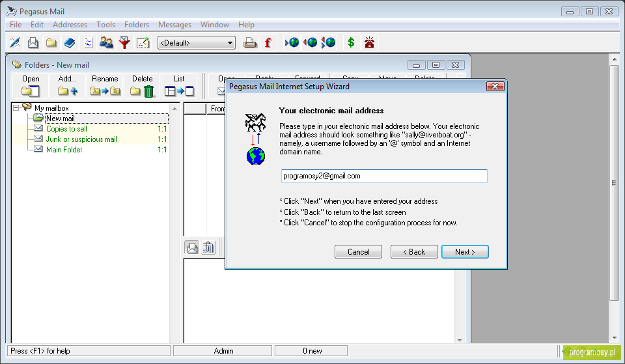Image resolution: width=625 pixels, height=364 pixels.
Task: Click the red 'f' font icon
Action: 268,43
